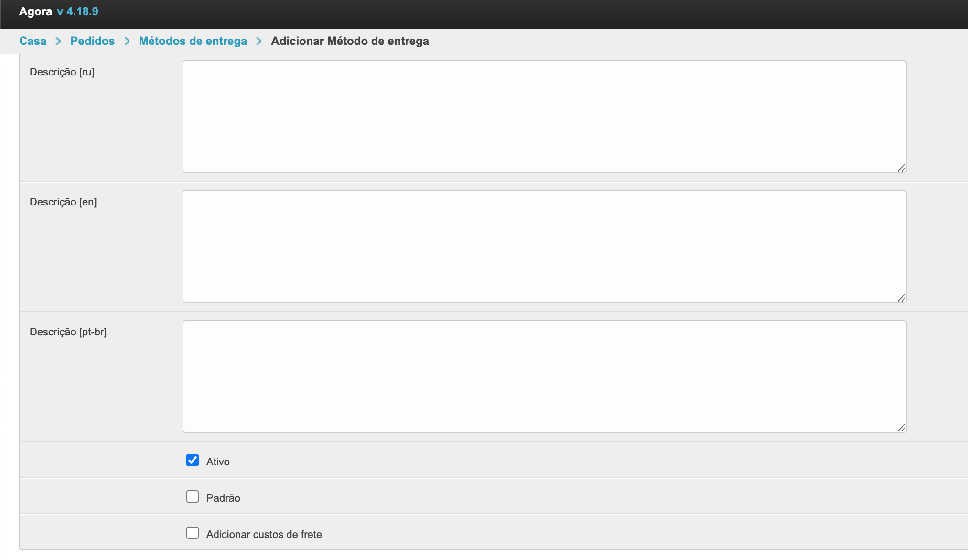Click the Descrição [pt-br] textarea resize grip
The image size is (968, 560).
[901, 428]
